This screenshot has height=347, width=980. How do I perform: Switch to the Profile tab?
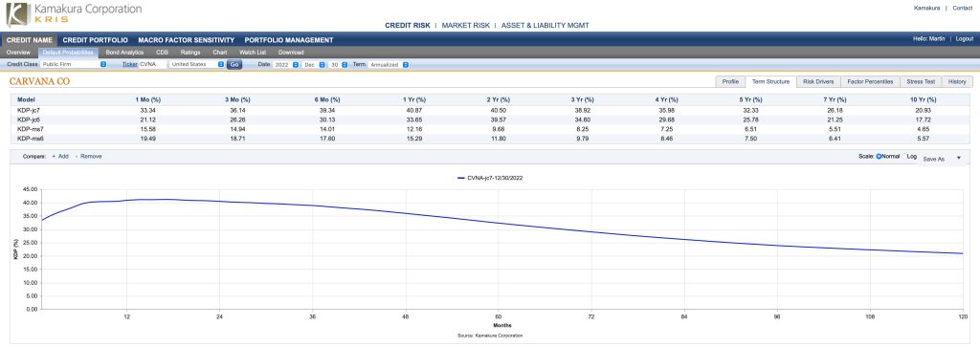[730, 82]
